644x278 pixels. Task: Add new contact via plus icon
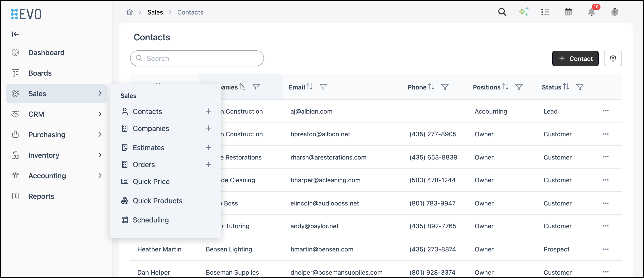pos(208,111)
